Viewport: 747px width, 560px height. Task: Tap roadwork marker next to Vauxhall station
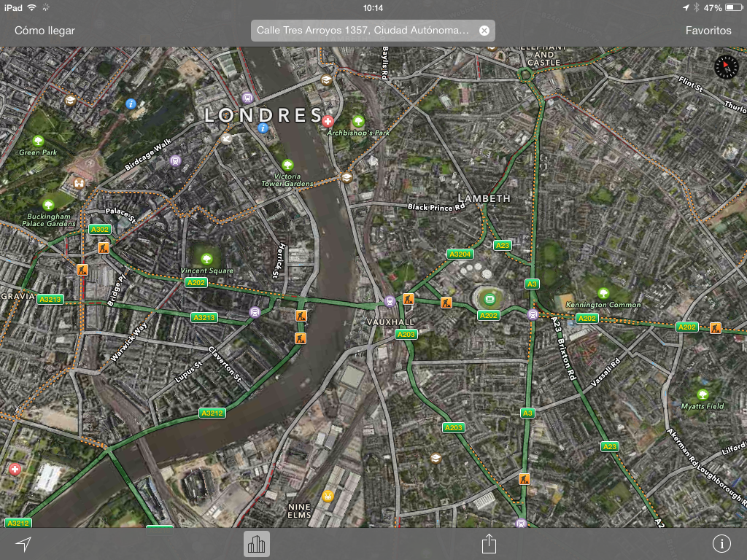(x=409, y=298)
